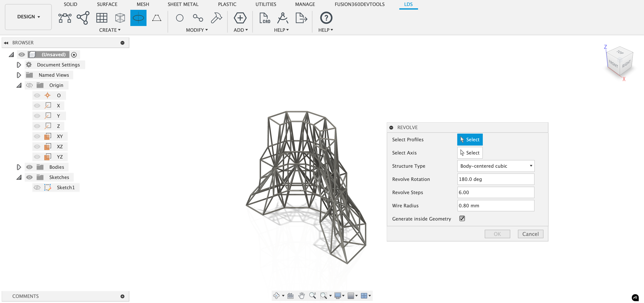
Task: Click the grid lattice create icon
Action: [102, 18]
